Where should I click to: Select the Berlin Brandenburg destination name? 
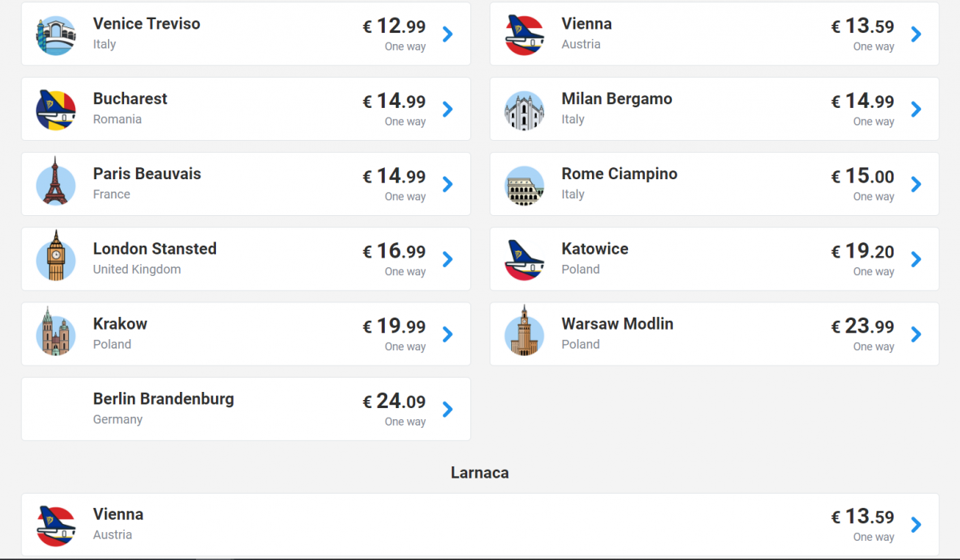pos(163,398)
